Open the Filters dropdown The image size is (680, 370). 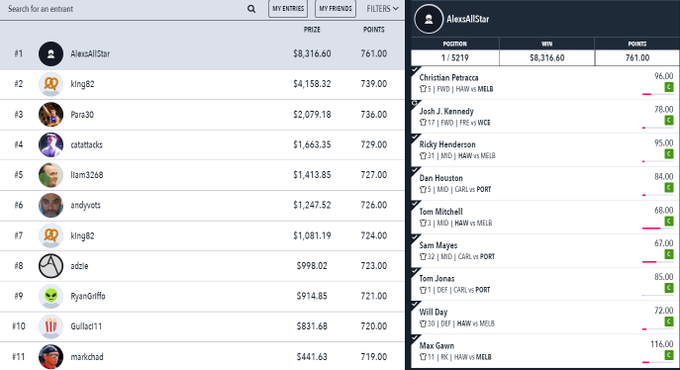click(x=382, y=9)
